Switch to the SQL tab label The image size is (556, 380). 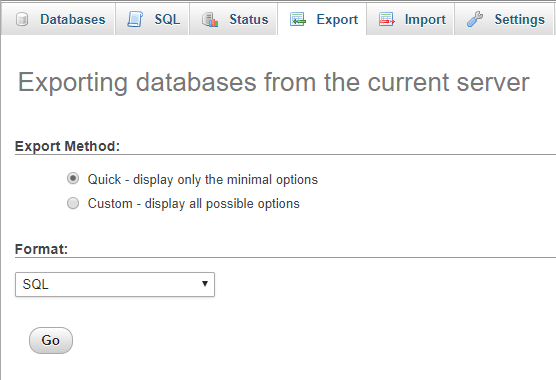click(167, 19)
